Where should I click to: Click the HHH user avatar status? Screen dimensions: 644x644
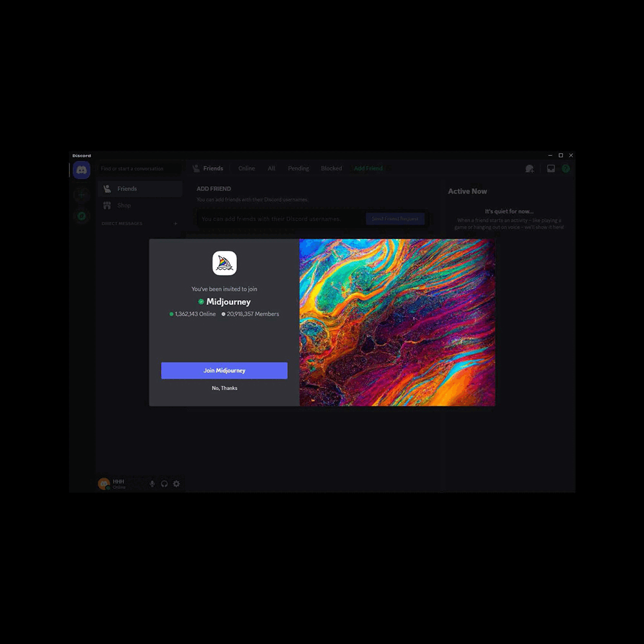[x=104, y=484]
